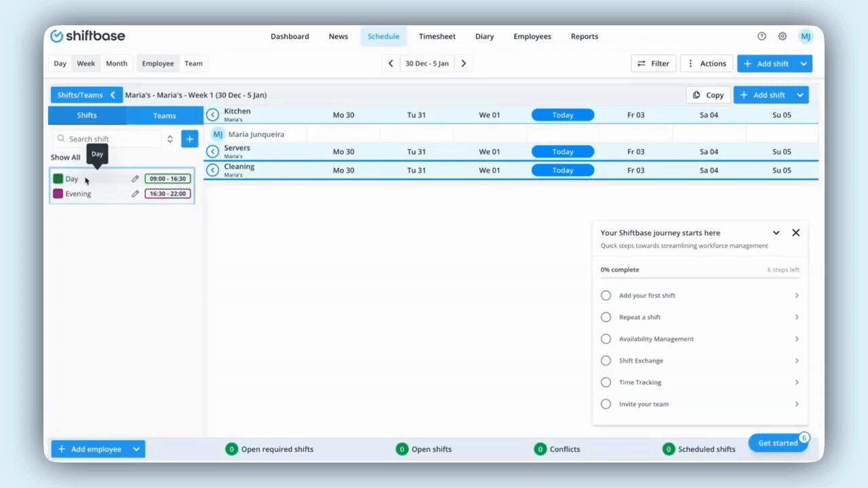Click the Add employee button
This screenshot has height=488, width=868.
coord(90,449)
